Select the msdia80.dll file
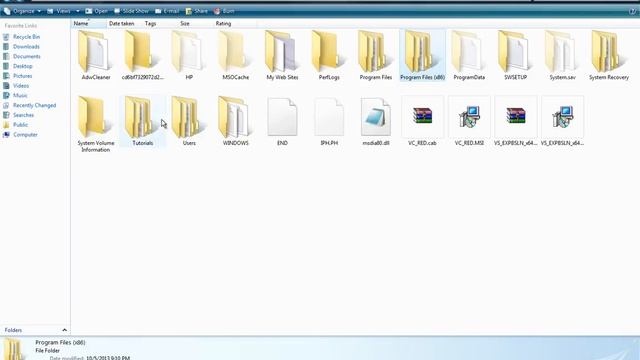This screenshot has height=360, width=640. tap(376, 121)
